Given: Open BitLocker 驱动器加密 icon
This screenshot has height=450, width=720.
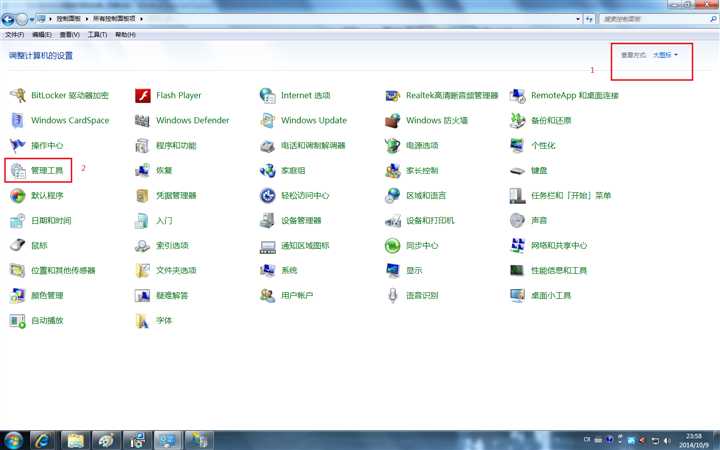Looking at the screenshot, I should 17,96.
